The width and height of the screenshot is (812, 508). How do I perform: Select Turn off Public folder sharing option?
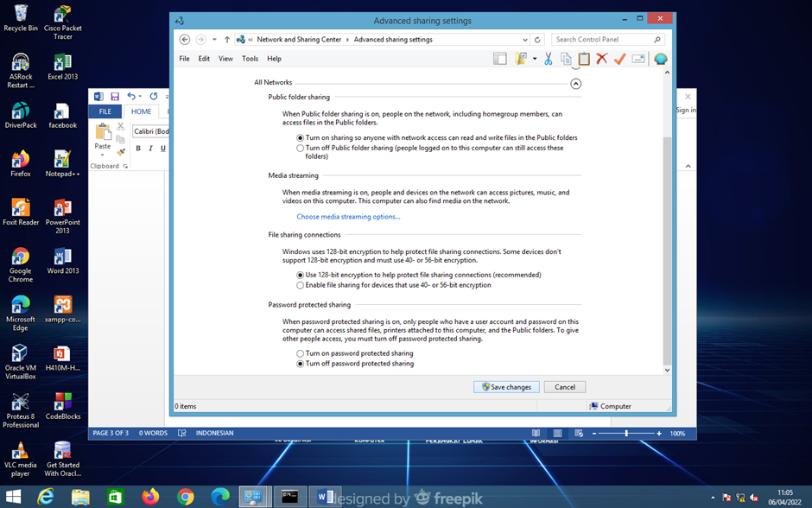coord(300,148)
